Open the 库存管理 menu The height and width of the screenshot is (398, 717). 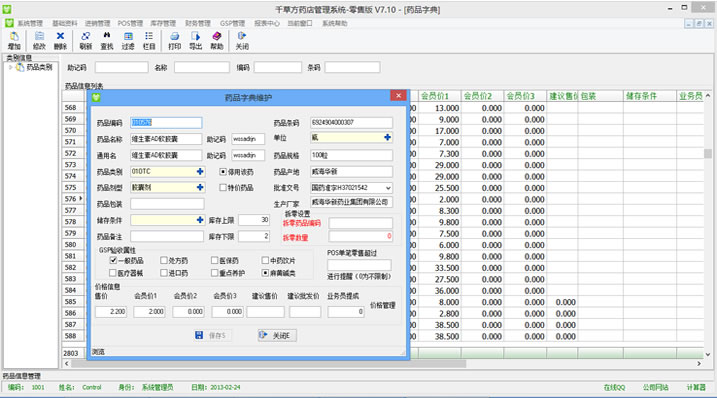163,23
